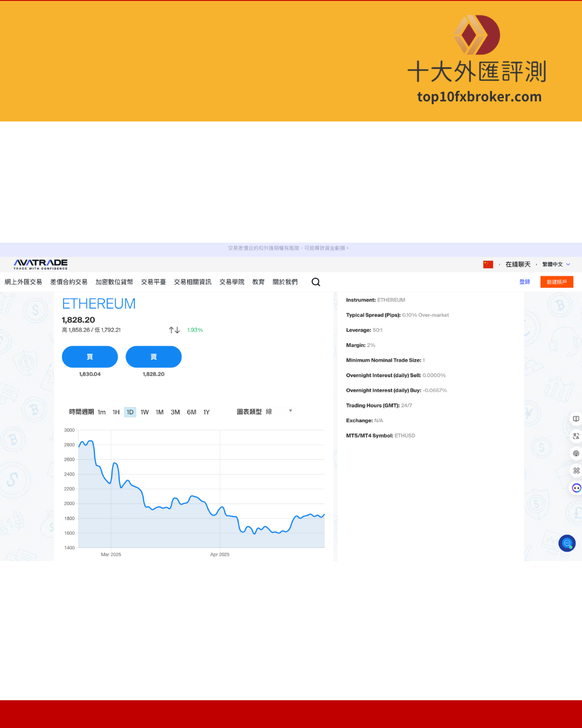Viewport: 582px width, 728px height.
Task: Click the orange 創建賬戶 button
Action: click(557, 282)
